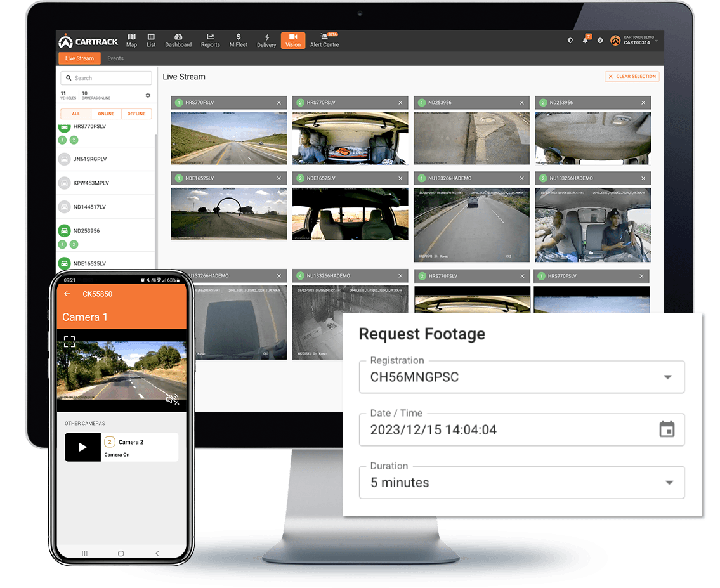Filter vehicles by OFFLINE status
Image resolution: width=720 pixels, height=588 pixels.
(x=136, y=114)
